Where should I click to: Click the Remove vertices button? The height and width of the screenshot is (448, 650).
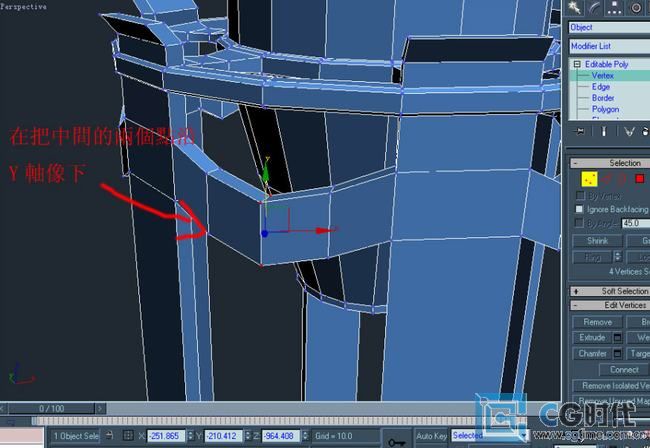point(597,322)
